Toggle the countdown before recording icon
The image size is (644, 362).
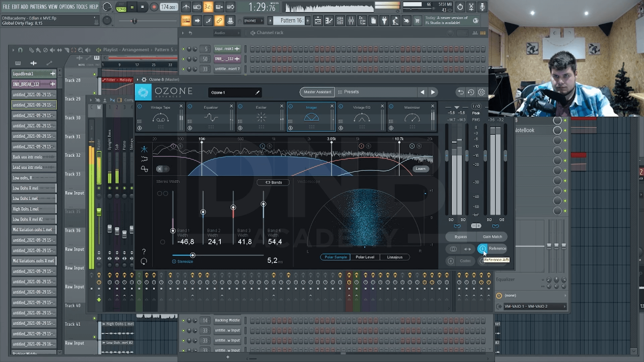[208, 7]
